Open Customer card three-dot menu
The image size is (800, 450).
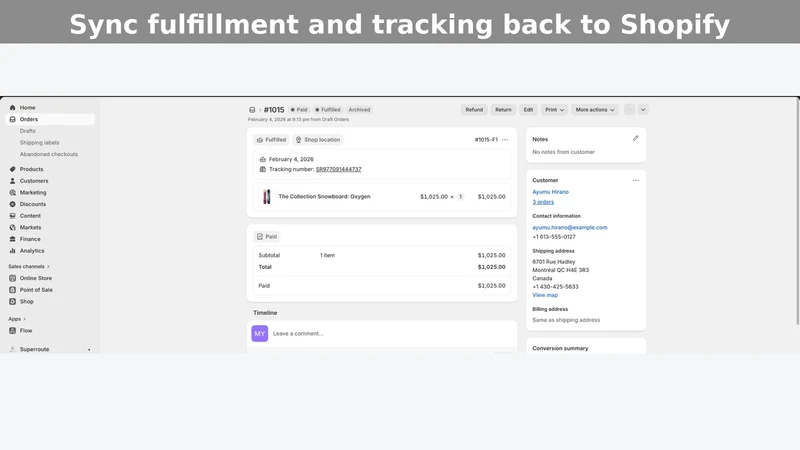[x=636, y=180]
